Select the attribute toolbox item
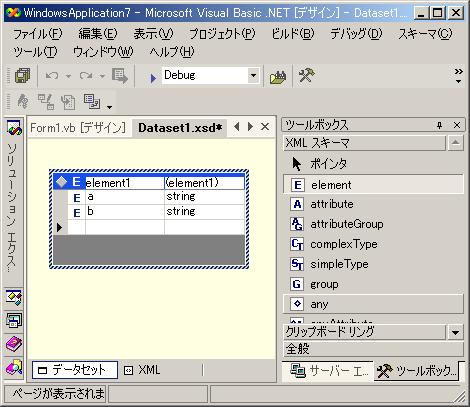Viewport: 470px width, 407px height. (x=373, y=204)
